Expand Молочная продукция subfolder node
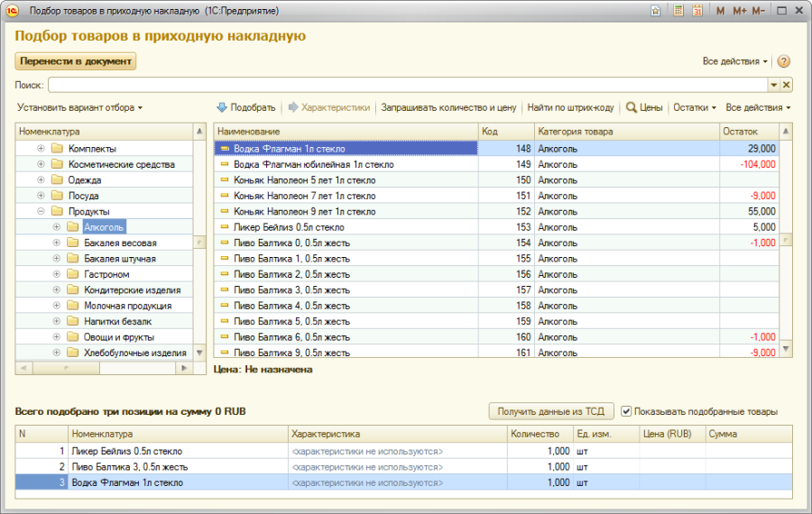Viewport: 812px width, 514px height. point(57,306)
